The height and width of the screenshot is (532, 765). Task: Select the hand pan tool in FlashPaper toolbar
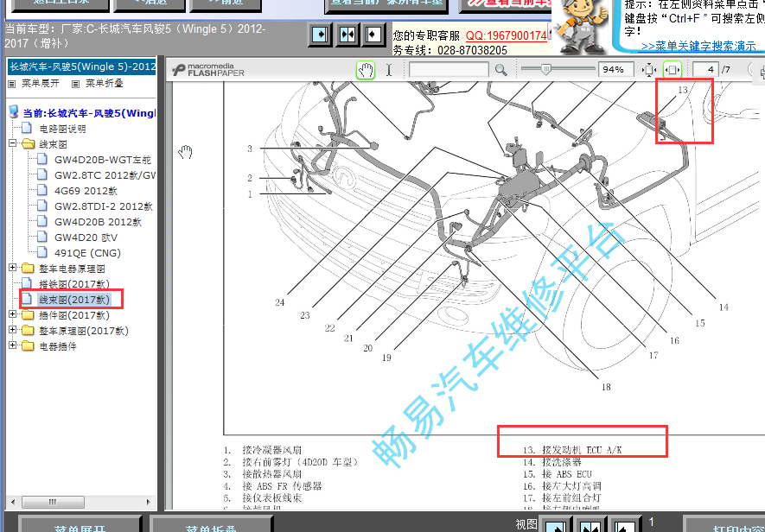coord(366,70)
